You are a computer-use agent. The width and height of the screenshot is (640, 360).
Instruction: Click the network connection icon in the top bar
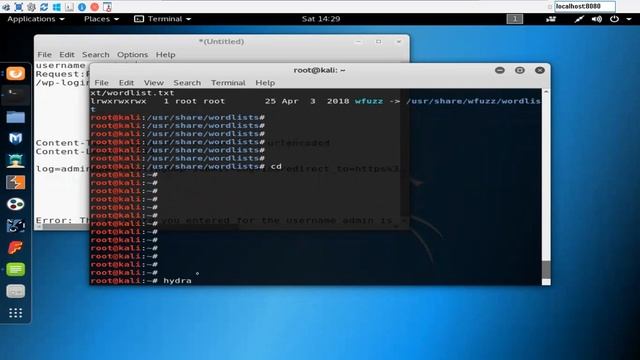(579, 19)
